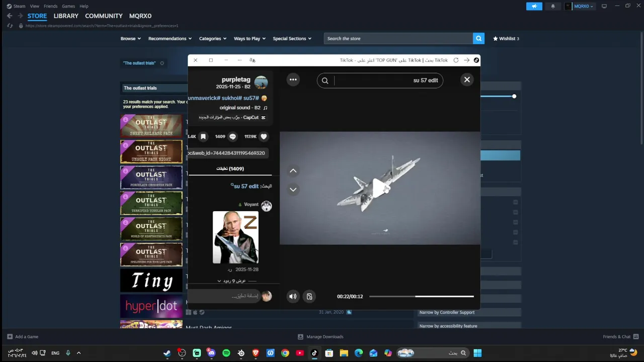Expand the Browse dropdown in Steam store

pos(130,39)
